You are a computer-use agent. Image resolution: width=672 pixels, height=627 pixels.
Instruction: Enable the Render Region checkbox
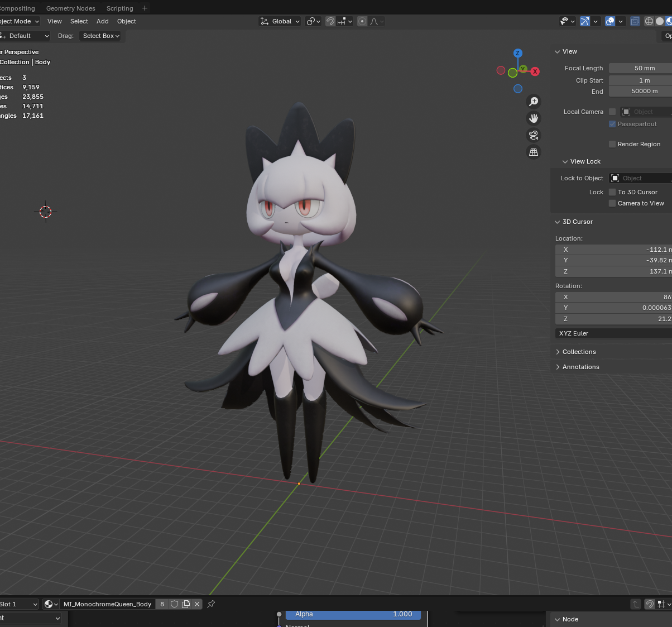612,144
